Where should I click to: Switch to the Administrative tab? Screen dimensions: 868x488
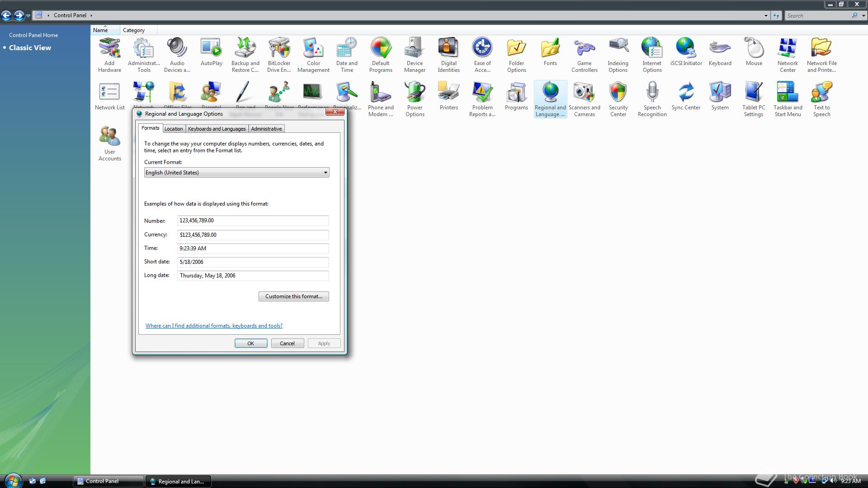[266, 129]
